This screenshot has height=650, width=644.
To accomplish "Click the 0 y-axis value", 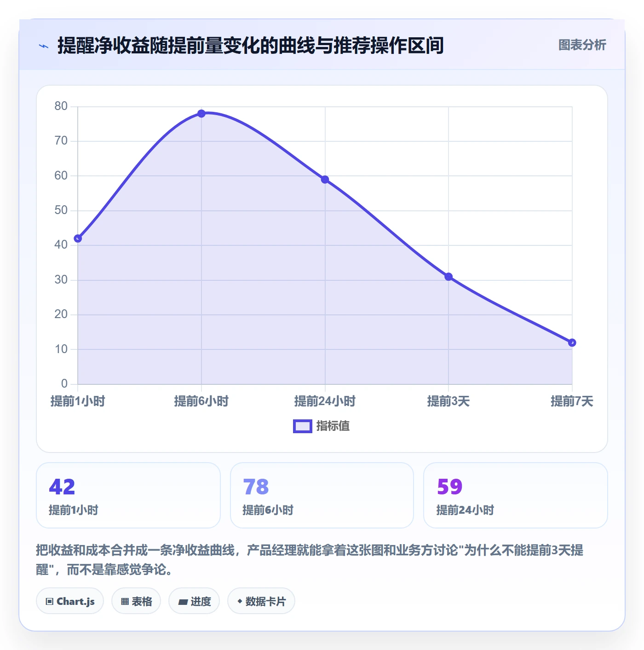I will coord(64,384).
